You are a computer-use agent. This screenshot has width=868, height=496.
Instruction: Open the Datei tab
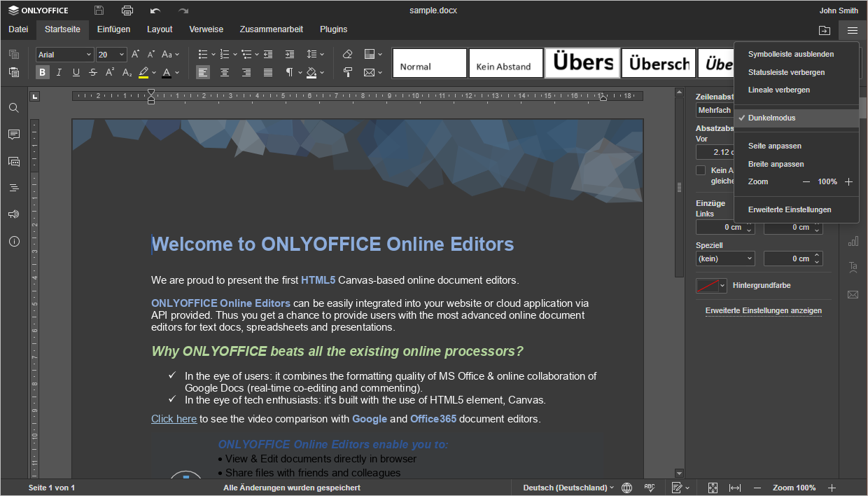coord(18,29)
